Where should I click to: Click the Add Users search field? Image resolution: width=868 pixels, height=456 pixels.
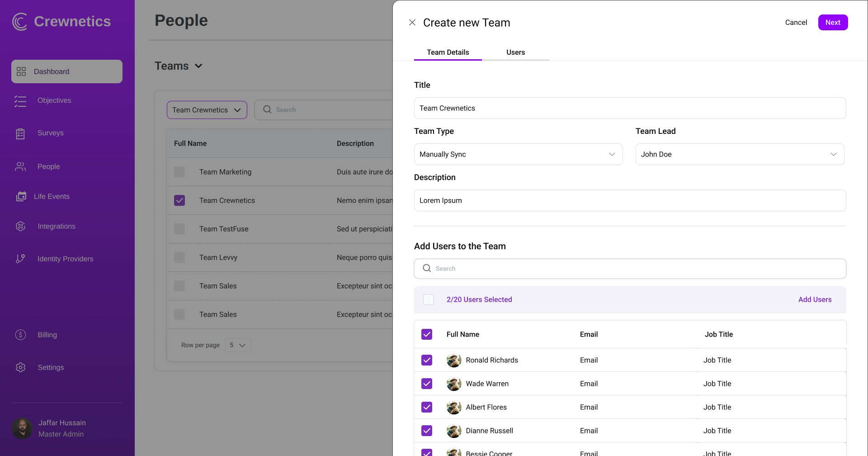(630, 269)
